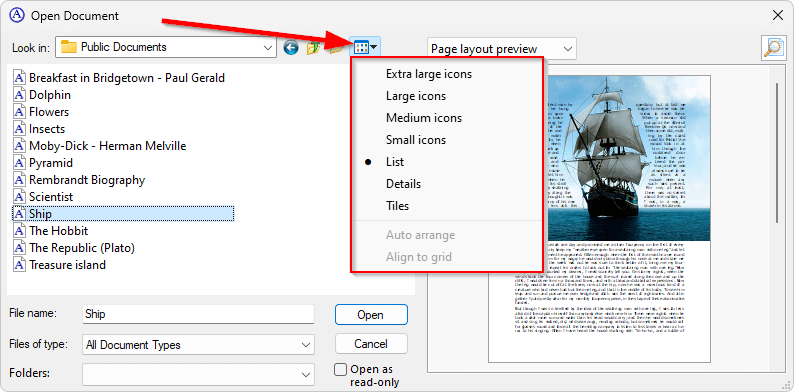Select Moby-Dick - Herman Melville file
The width and height of the screenshot is (794, 392).
107,146
